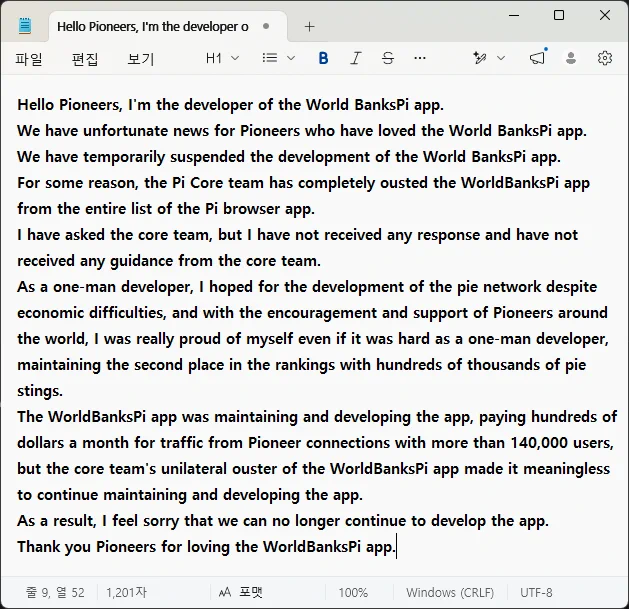The width and height of the screenshot is (629, 609).
Task: Open the announcements megaphone icon
Action: [x=538, y=58]
